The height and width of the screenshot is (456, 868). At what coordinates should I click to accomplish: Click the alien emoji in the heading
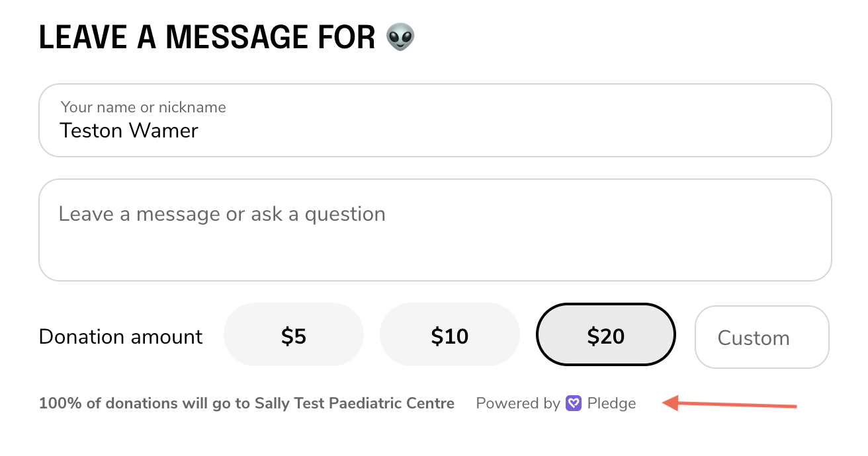click(400, 37)
